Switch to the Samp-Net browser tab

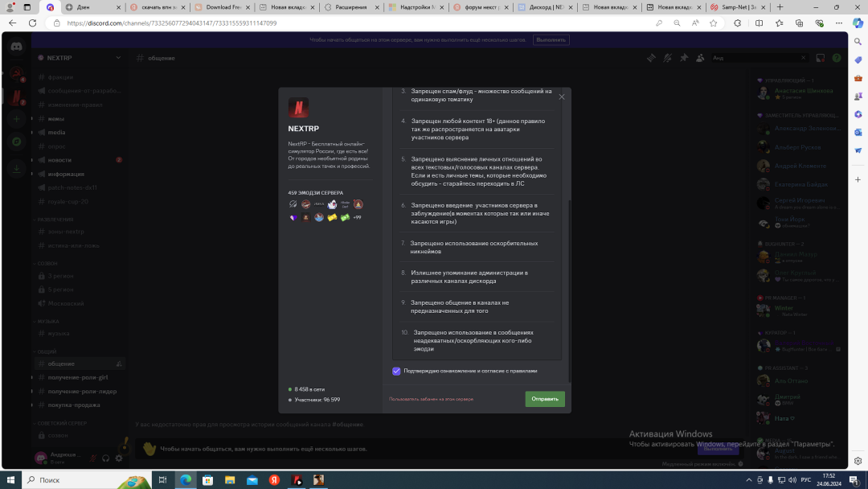point(739,7)
